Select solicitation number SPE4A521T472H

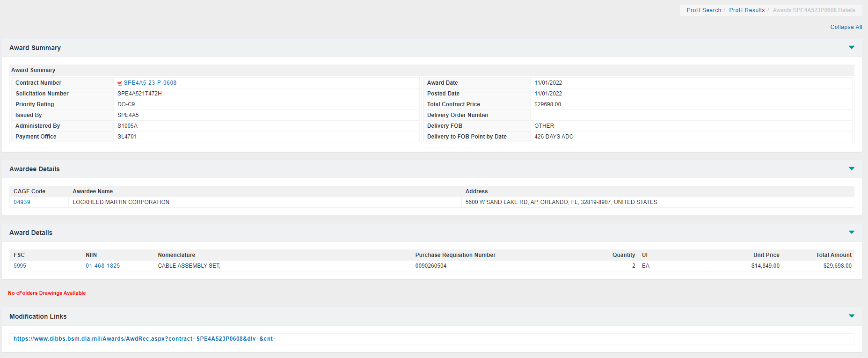(x=139, y=94)
